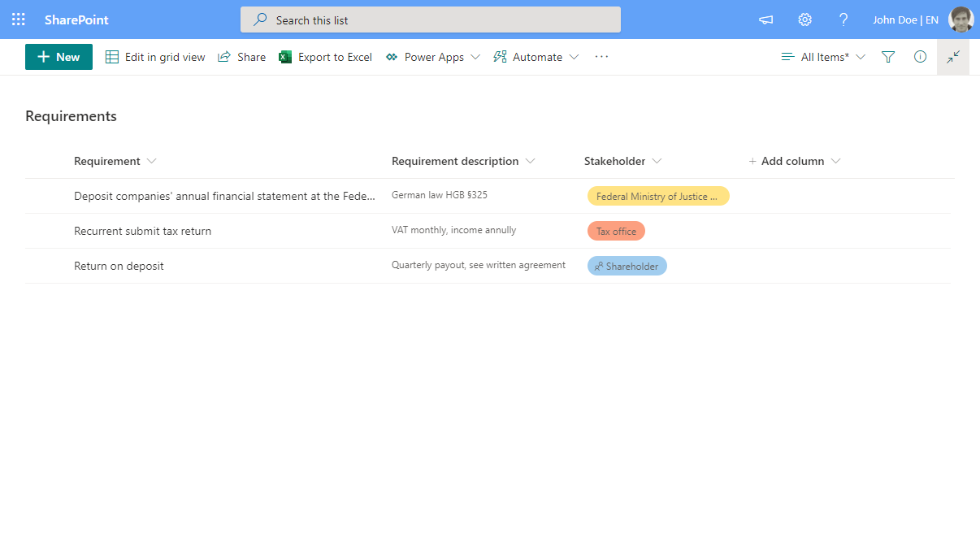980x551 pixels.
Task: Click the megaphone announcements icon
Action: (x=765, y=20)
